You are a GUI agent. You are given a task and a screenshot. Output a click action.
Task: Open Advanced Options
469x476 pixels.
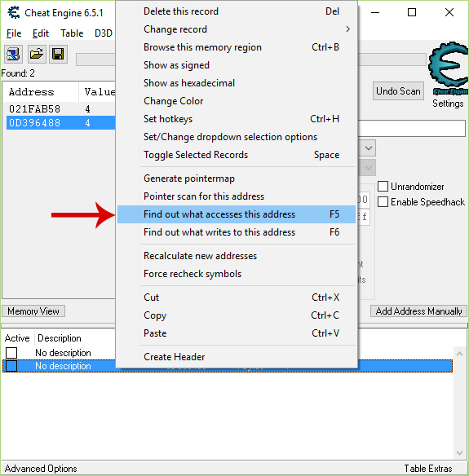[41, 469]
